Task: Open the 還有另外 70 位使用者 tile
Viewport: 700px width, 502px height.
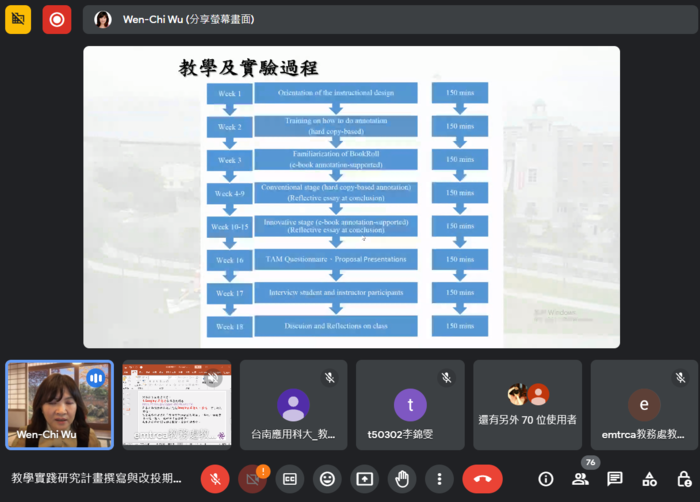Action: pos(527,405)
